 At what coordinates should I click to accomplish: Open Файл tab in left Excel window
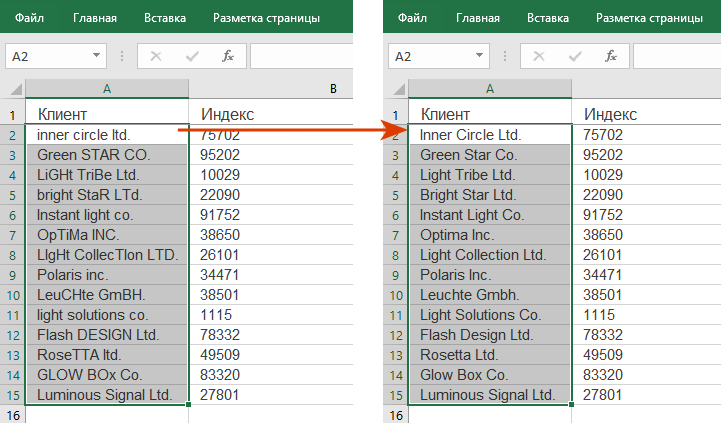(29, 18)
